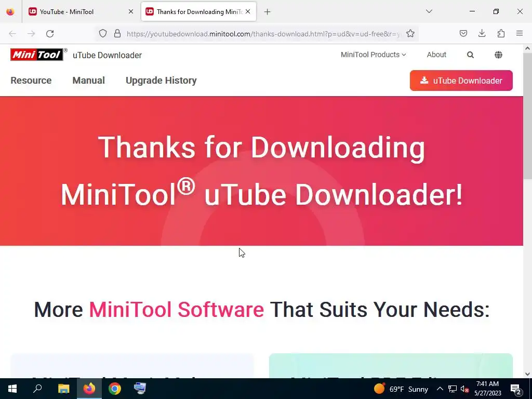Open the Windows Start menu

(x=12, y=389)
